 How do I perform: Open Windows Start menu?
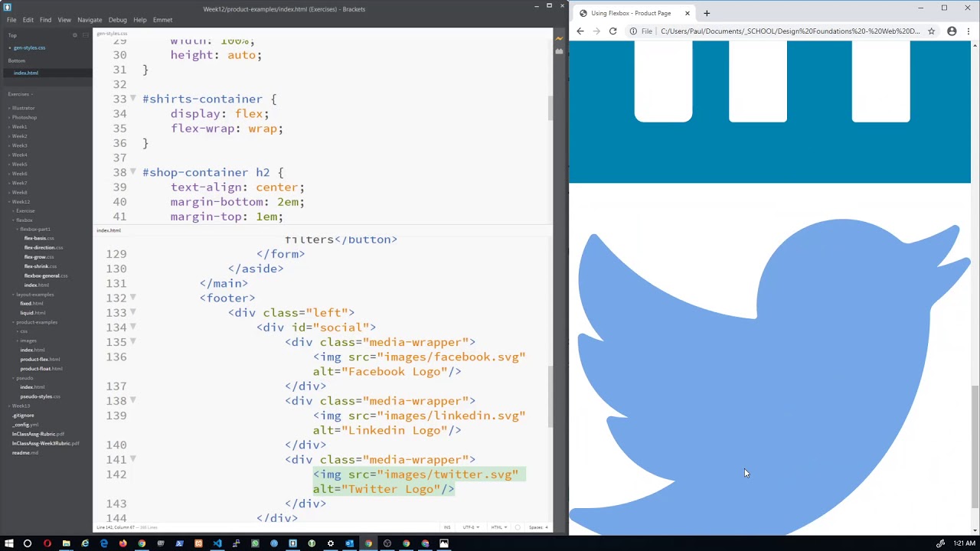pos(8,543)
